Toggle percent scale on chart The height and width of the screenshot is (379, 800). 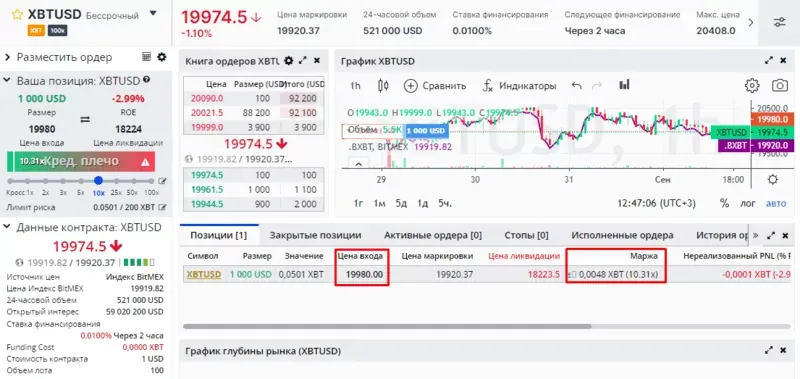pyautogui.click(x=724, y=203)
